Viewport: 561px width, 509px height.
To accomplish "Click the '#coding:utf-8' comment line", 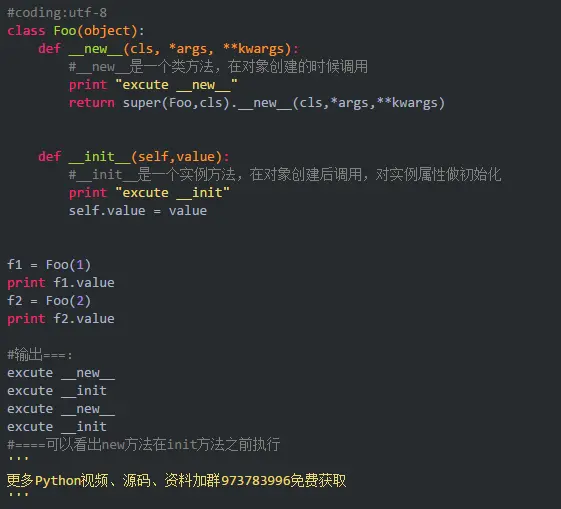I will click(57, 13).
